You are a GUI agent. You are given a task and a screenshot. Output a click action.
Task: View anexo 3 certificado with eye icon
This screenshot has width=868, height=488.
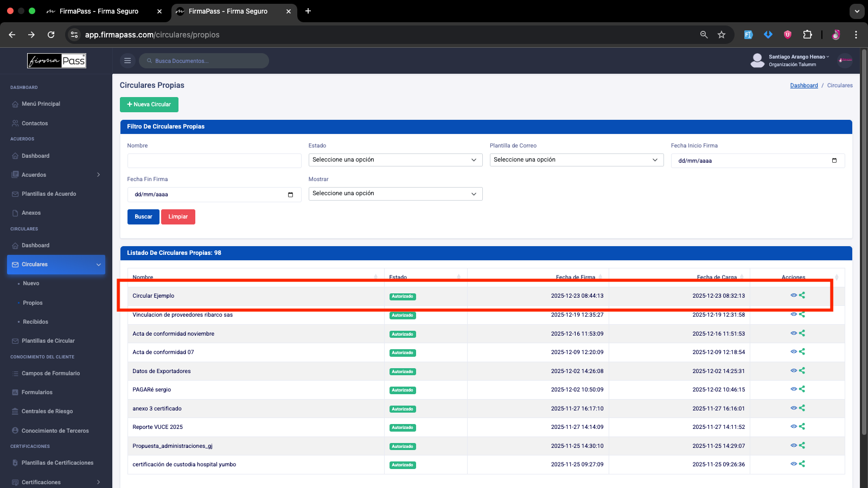(x=794, y=408)
